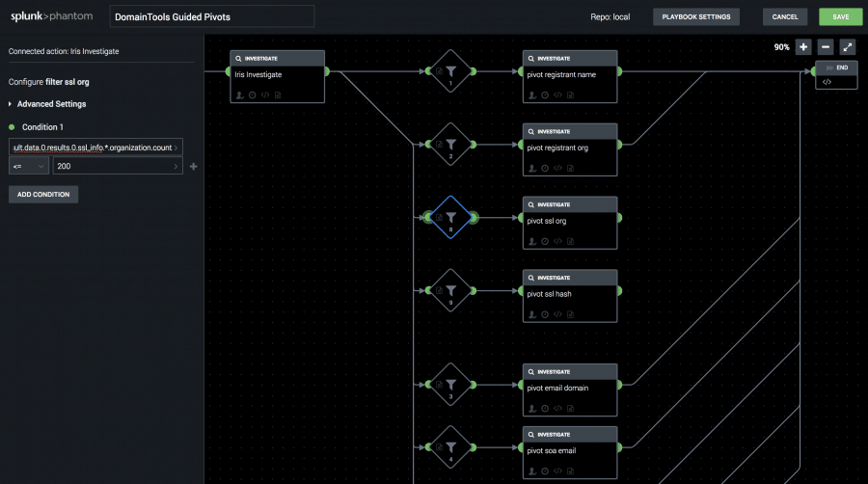
Task: Select the pivot registrant org block
Action: (x=570, y=149)
